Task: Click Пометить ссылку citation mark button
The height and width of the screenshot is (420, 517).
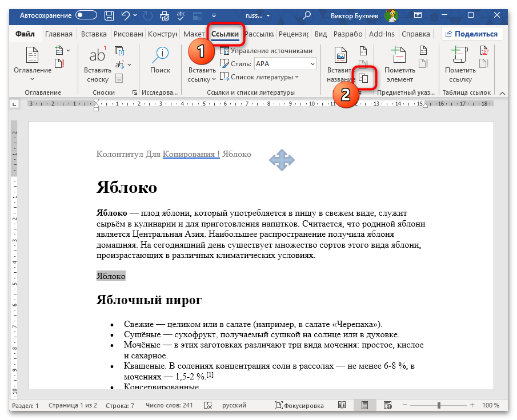Action: point(460,64)
